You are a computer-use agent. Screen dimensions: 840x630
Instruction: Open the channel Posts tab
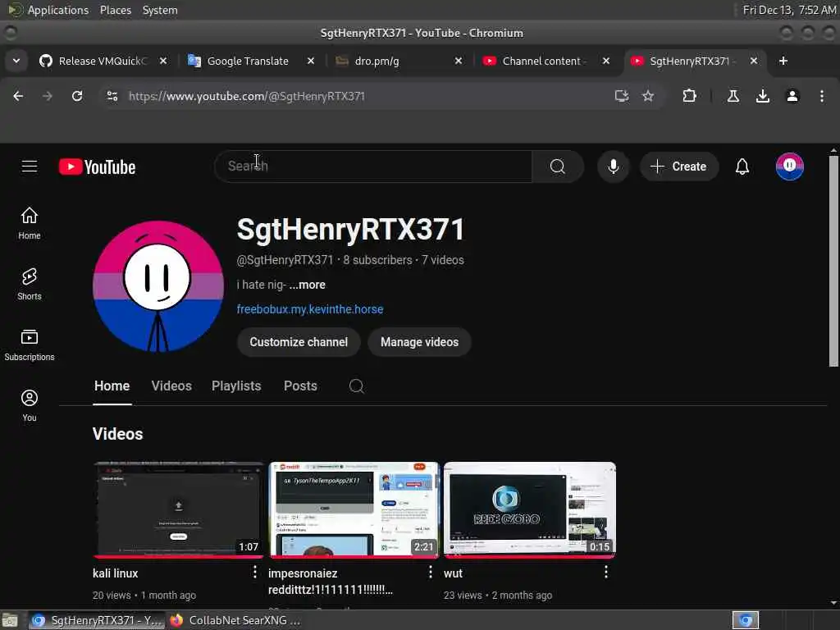[300, 386]
